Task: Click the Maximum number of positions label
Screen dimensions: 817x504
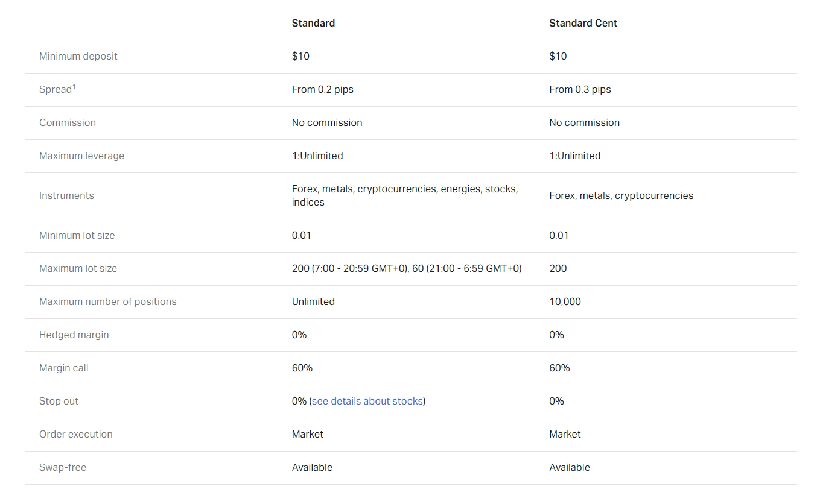Action: pos(107,301)
